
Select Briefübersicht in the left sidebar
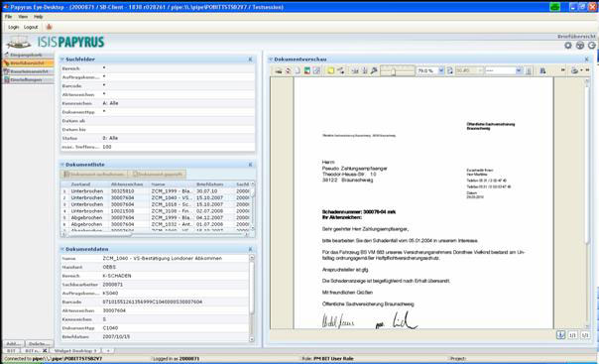click(x=28, y=63)
